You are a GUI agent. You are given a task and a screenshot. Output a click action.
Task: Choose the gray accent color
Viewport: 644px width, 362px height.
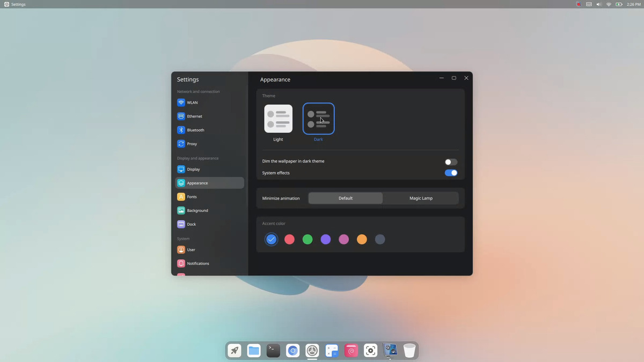click(x=380, y=240)
